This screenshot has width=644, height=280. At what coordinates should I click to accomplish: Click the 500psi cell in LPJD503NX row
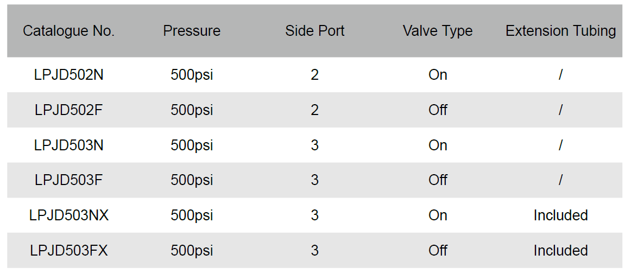pos(192,215)
